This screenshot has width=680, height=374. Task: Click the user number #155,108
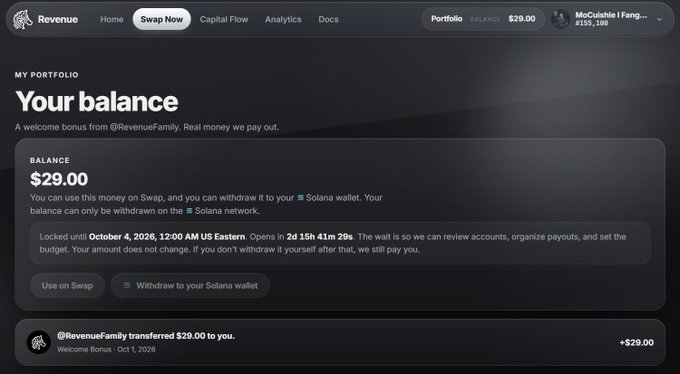tap(592, 23)
